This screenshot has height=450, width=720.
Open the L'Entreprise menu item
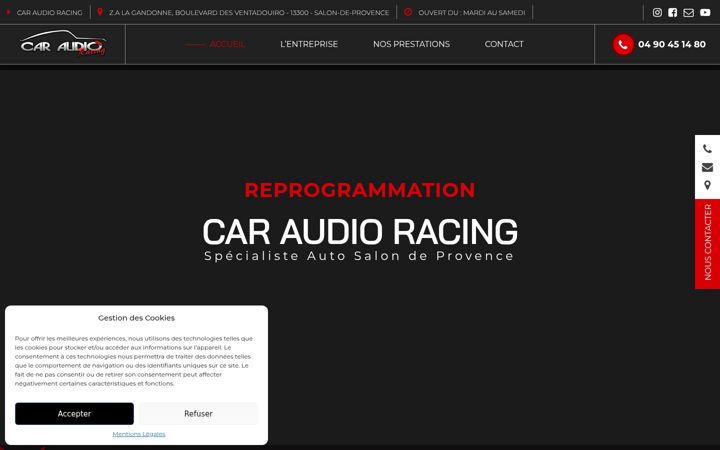pos(309,44)
